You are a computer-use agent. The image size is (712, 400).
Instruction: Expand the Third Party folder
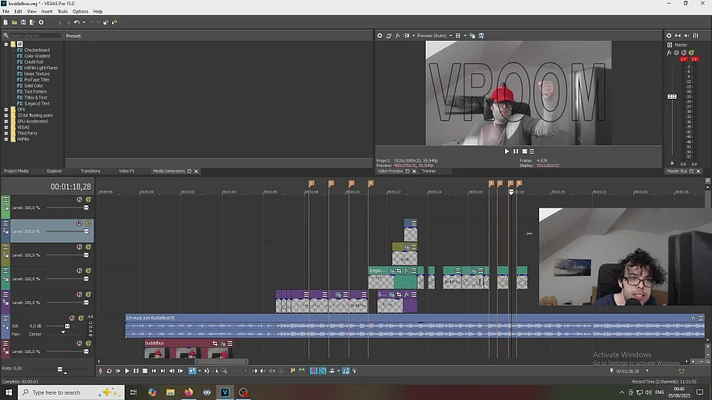click(x=6, y=133)
